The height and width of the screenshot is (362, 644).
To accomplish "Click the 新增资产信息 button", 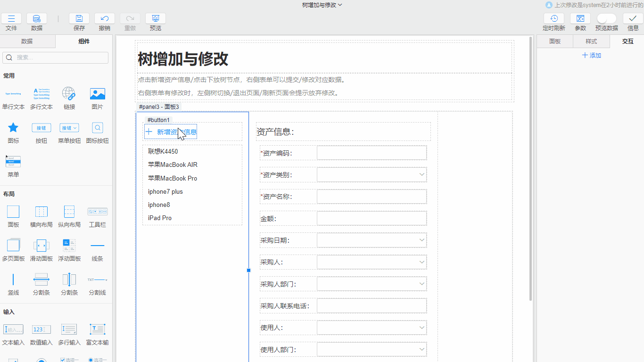I will tap(170, 132).
